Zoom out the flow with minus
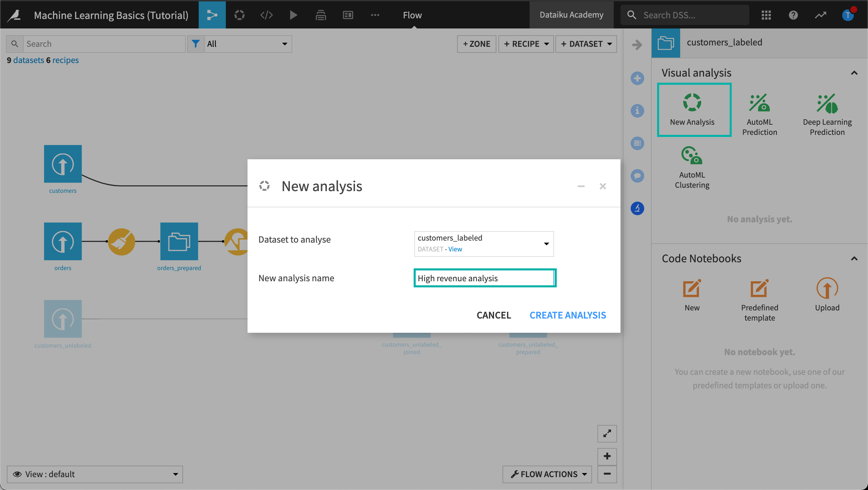This screenshot has height=490, width=868. tap(607, 474)
